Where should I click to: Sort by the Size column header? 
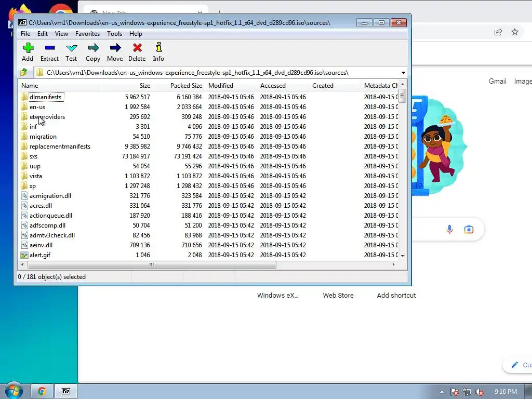[x=127, y=86]
